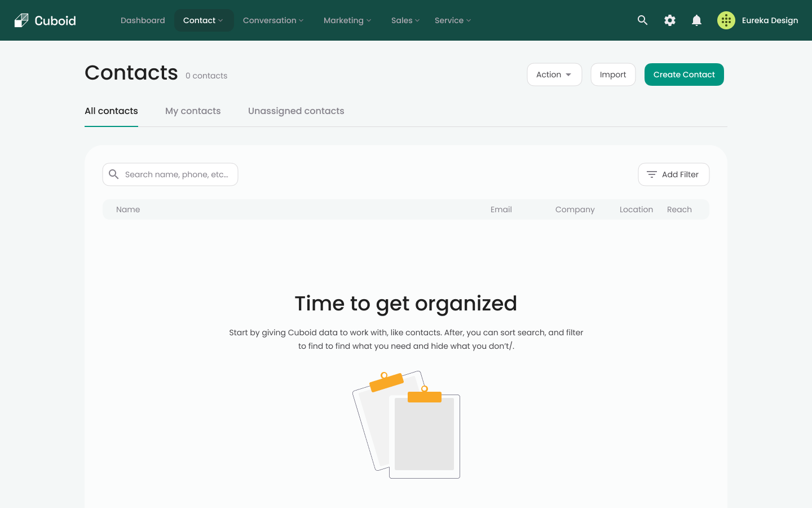
Task: Open the Service dropdown menu
Action: (452, 20)
